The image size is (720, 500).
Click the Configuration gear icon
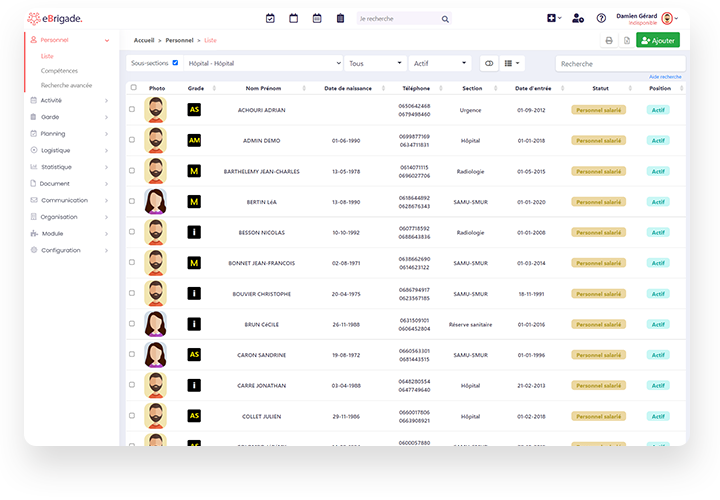click(x=34, y=250)
